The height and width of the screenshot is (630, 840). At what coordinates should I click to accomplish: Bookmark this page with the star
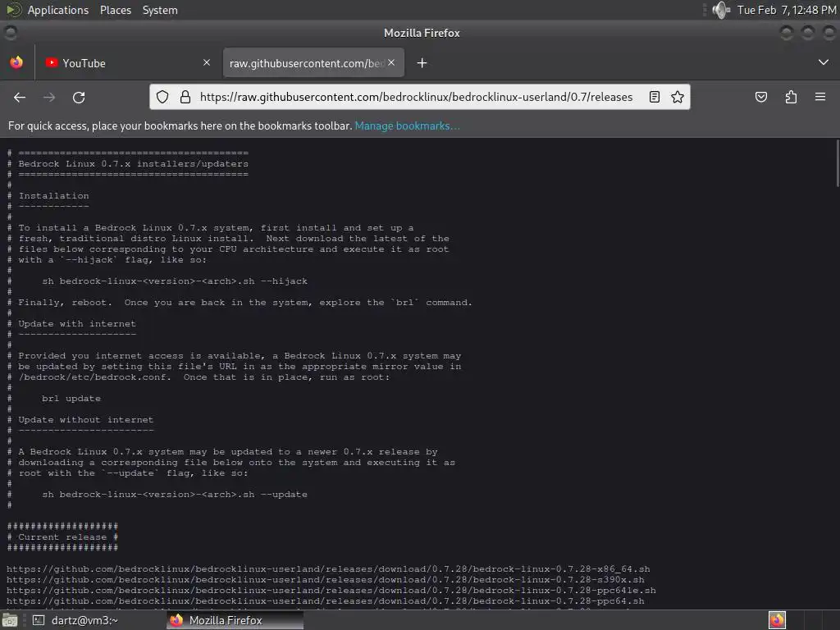677,97
